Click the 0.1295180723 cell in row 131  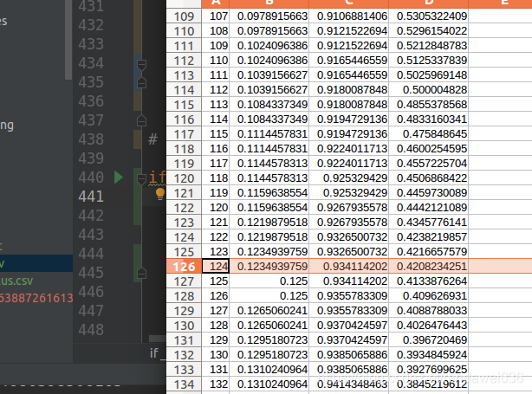click(x=269, y=339)
